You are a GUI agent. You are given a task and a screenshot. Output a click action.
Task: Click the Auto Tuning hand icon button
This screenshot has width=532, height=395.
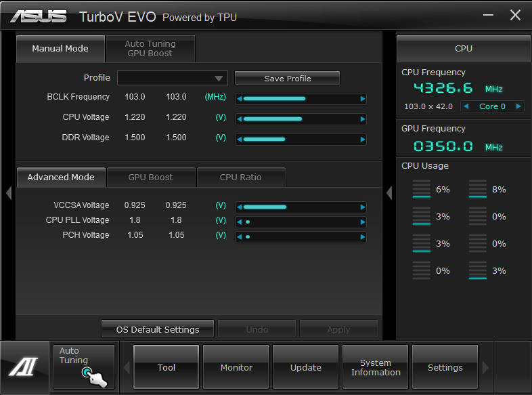[84, 367]
